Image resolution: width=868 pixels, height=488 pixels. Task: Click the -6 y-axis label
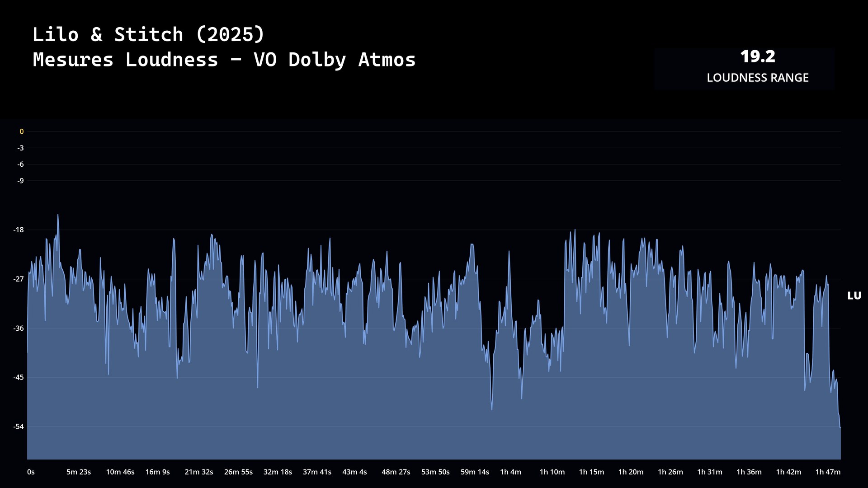(x=21, y=164)
